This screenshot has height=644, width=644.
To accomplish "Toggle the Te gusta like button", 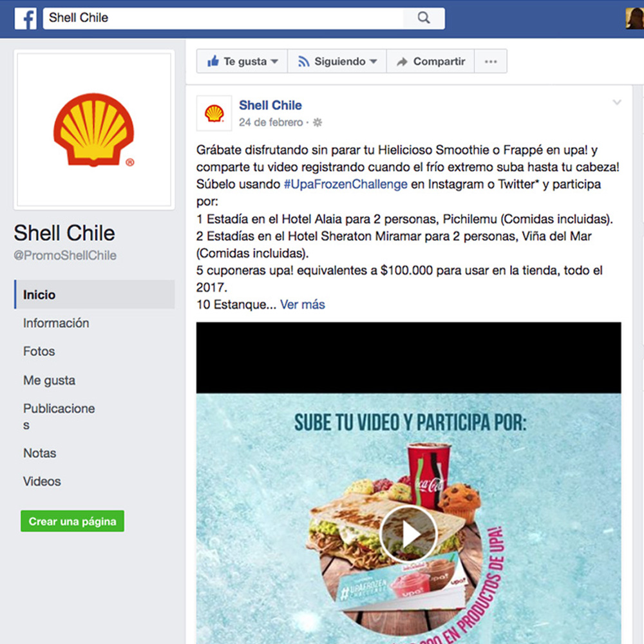I will point(242,62).
